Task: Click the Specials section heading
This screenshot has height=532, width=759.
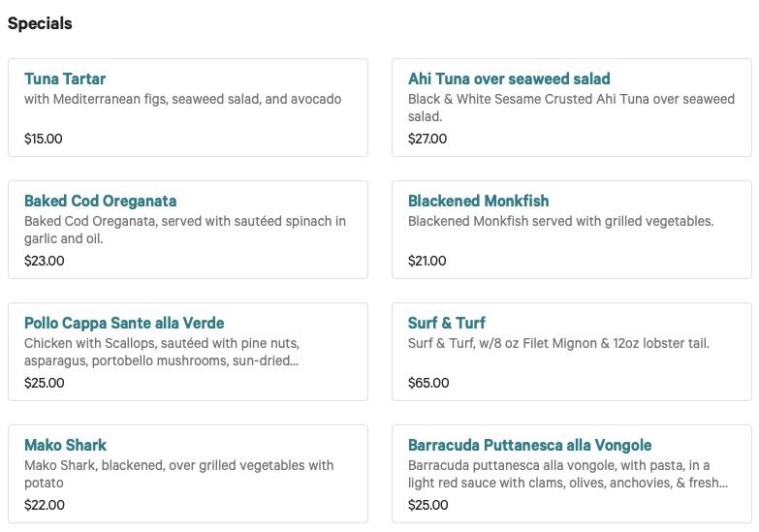Action: click(40, 23)
